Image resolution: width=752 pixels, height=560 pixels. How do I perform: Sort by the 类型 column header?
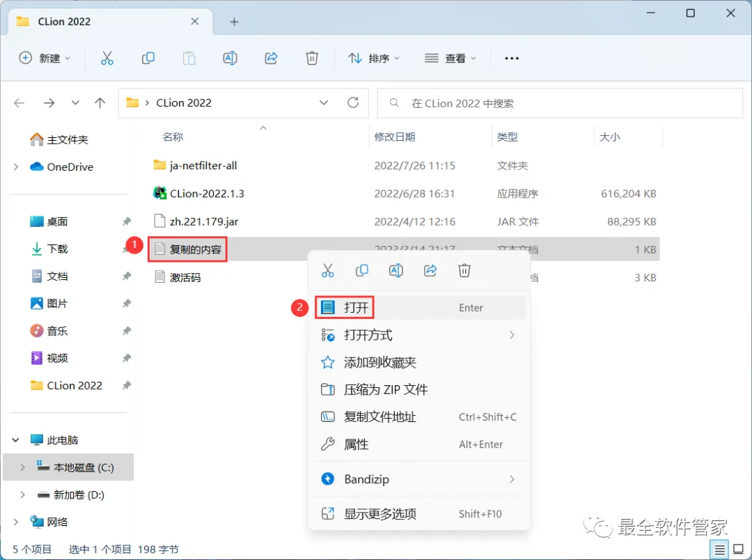tap(508, 137)
